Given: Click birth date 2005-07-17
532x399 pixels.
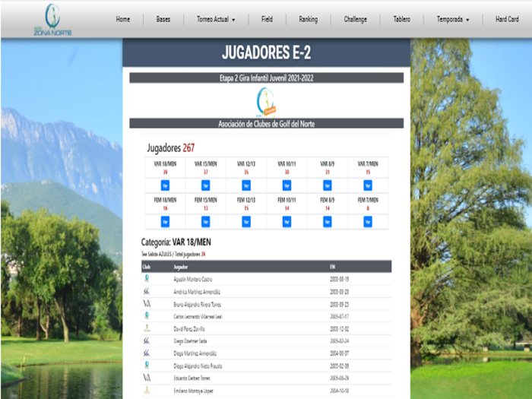Looking at the screenshot, I should [x=339, y=317].
